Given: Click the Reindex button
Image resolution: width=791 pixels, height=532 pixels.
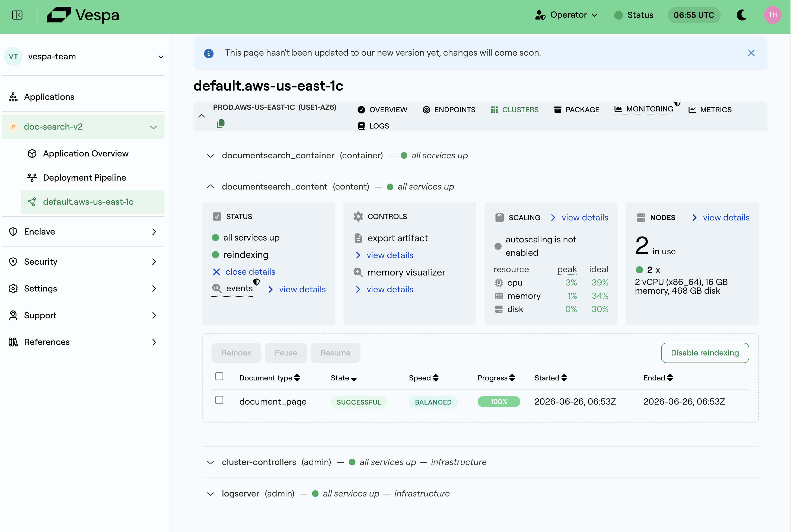Looking at the screenshot, I should click(236, 353).
